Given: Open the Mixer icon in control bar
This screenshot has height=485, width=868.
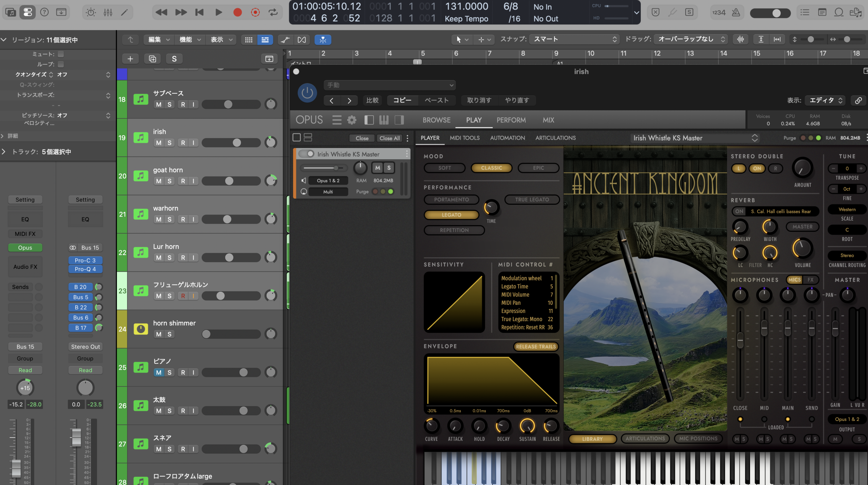Looking at the screenshot, I should pos(108,13).
